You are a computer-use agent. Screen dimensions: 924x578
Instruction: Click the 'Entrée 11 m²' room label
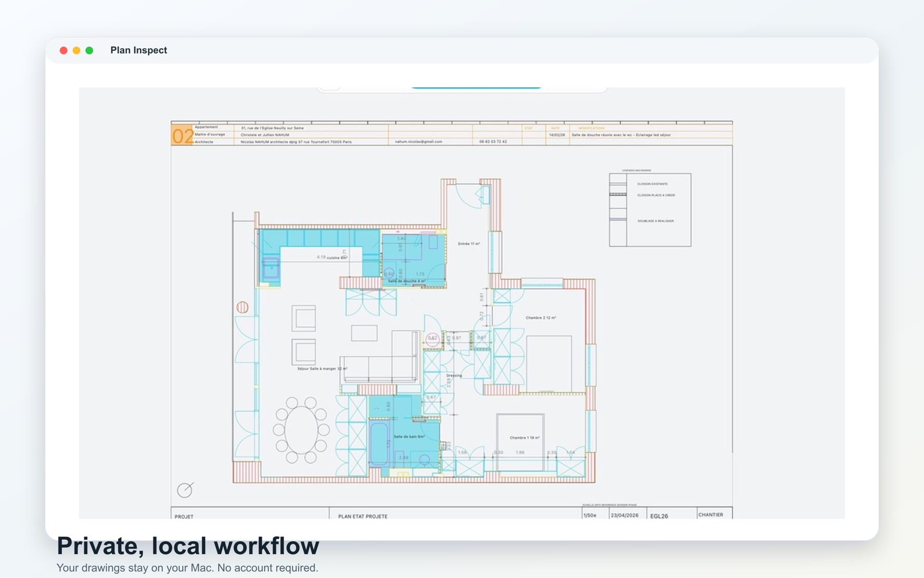(469, 244)
